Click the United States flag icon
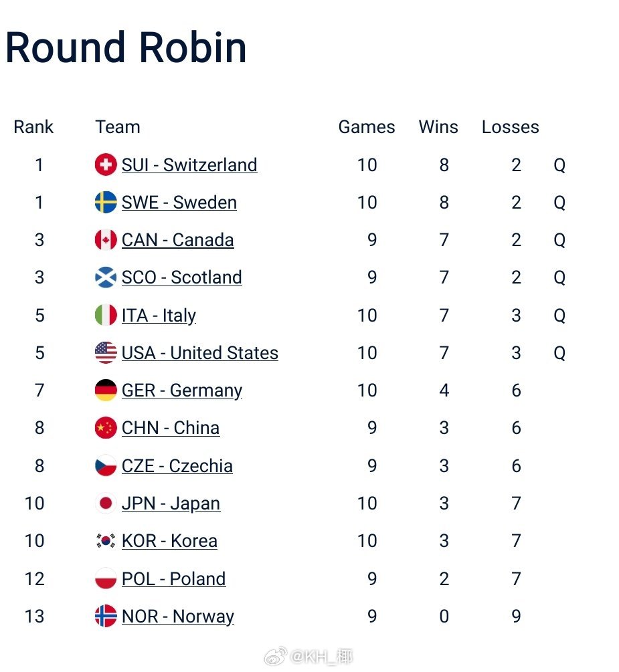Image resolution: width=619 pixels, height=672 pixels. [106, 352]
